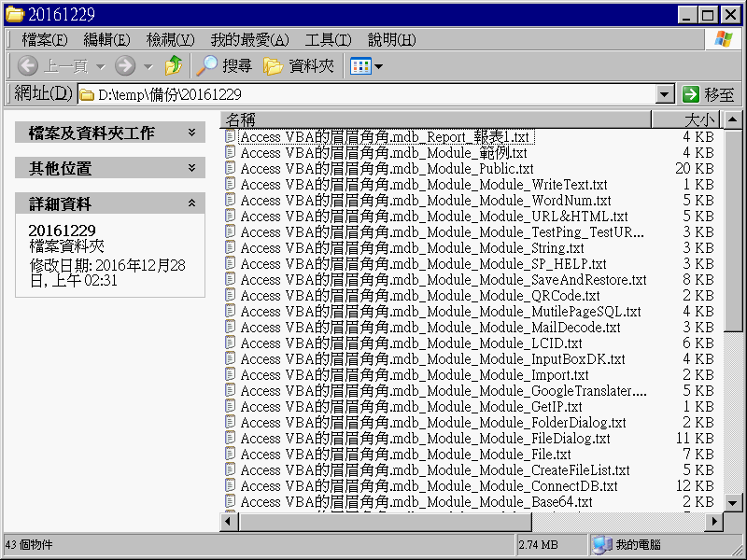
Task: Click file icon of Module_WordNum.txt
Action: click(230, 201)
